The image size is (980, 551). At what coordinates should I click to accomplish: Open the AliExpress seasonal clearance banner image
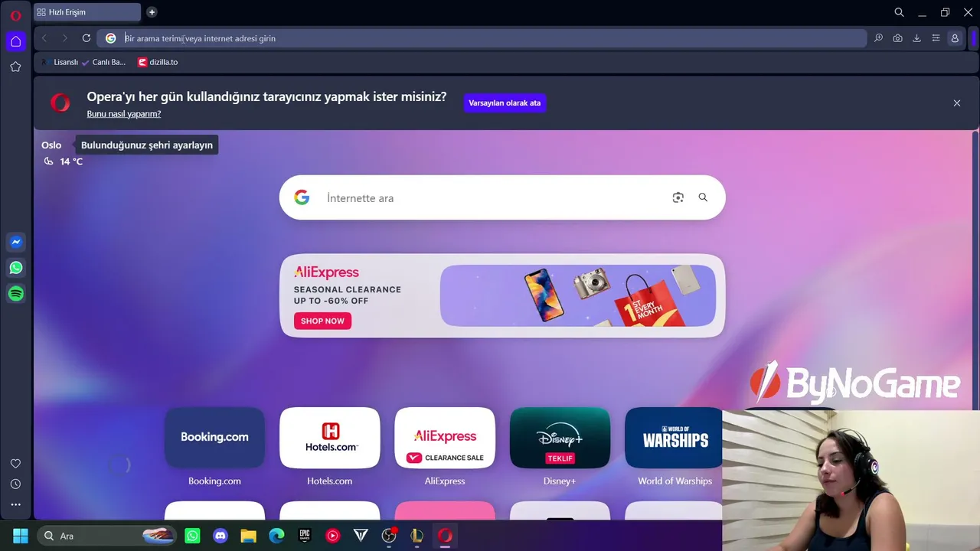(578, 295)
